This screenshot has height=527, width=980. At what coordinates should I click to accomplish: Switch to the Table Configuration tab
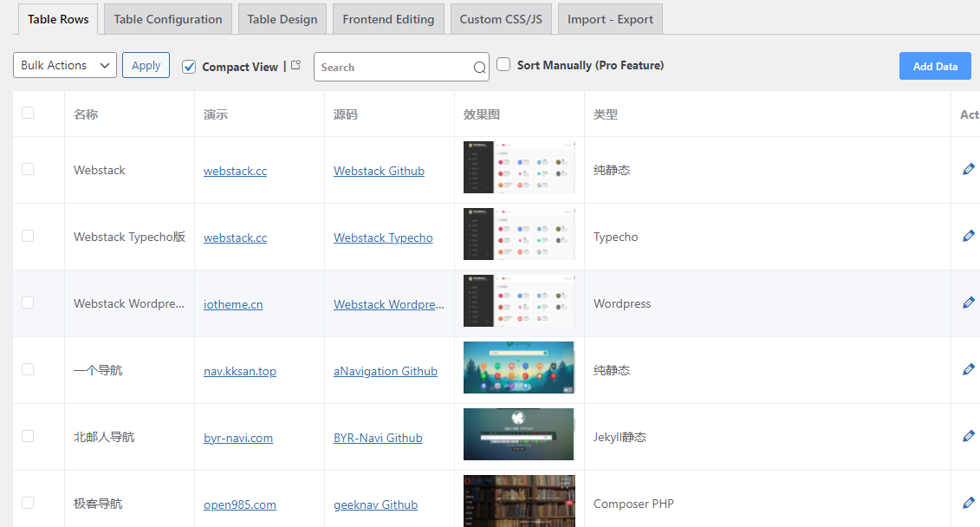click(x=168, y=19)
